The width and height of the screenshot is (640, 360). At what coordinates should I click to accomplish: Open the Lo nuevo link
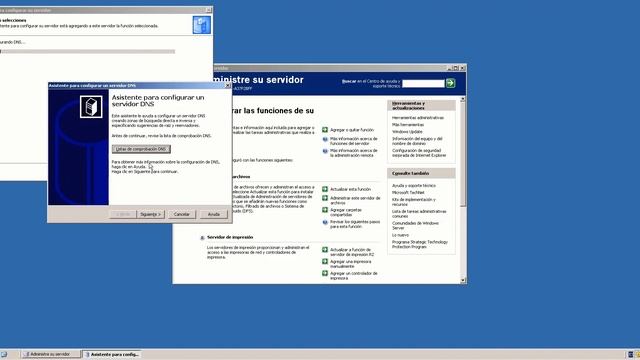pos(400,236)
